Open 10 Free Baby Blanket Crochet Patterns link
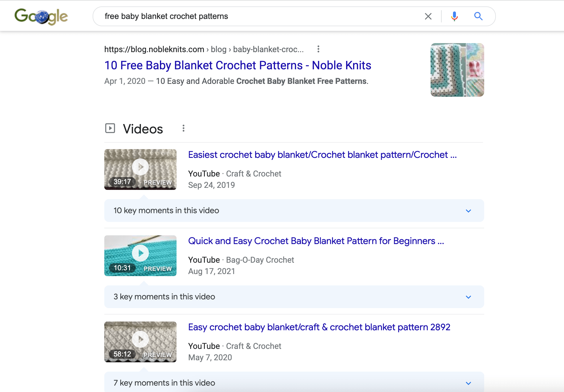The width and height of the screenshot is (564, 392). click(238, 65)
